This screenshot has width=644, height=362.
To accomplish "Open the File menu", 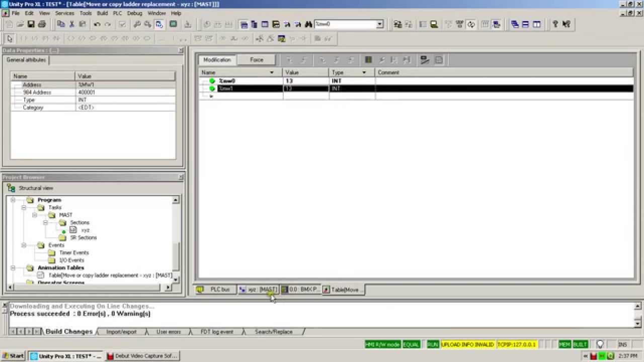I will (15, 13).
